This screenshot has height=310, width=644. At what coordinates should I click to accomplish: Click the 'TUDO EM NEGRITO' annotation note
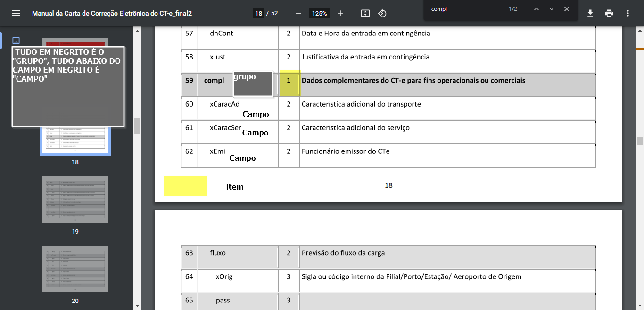coord(68,86)
